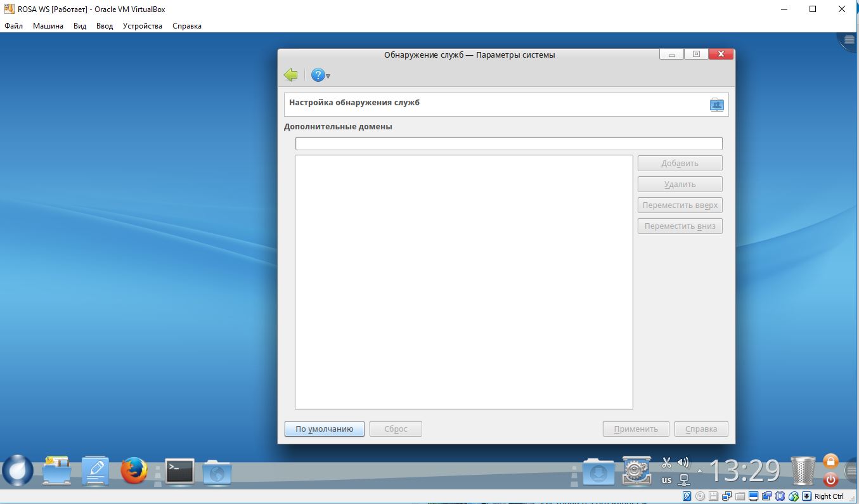The image size is (859, 504).
Task: Click the VirtualBox hard disk activity indicator
Action: coord(687,496)
